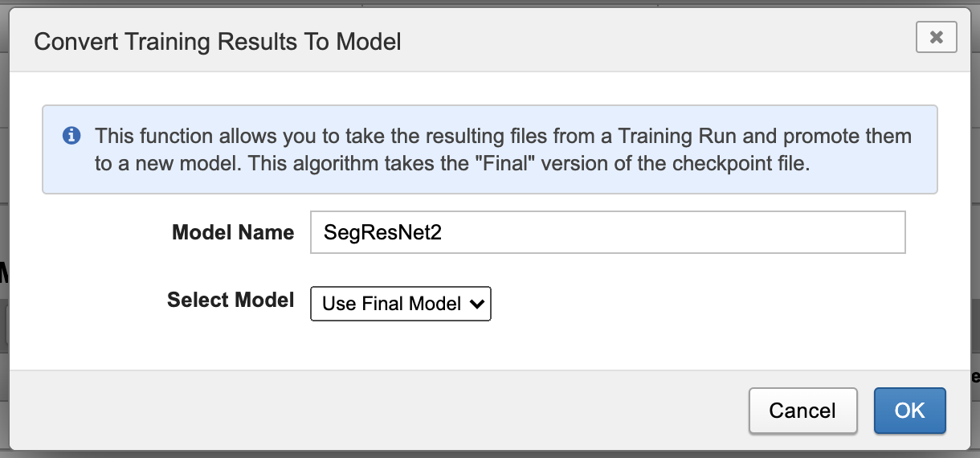Open the Select Model dropdown
Viewport: 980px width, 458px height.
coord(400,304)
